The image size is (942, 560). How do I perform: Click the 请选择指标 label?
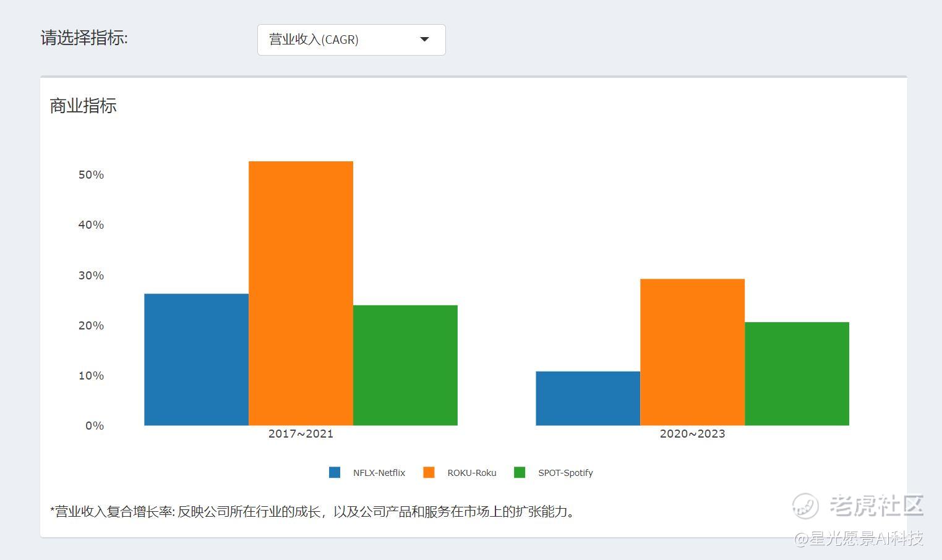[x=84, y=38]
